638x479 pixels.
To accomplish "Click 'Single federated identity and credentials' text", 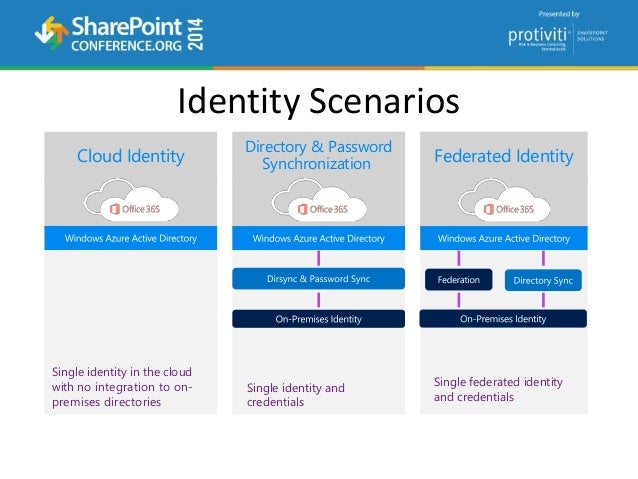I will pyautogui.click(x=498, y=389).
